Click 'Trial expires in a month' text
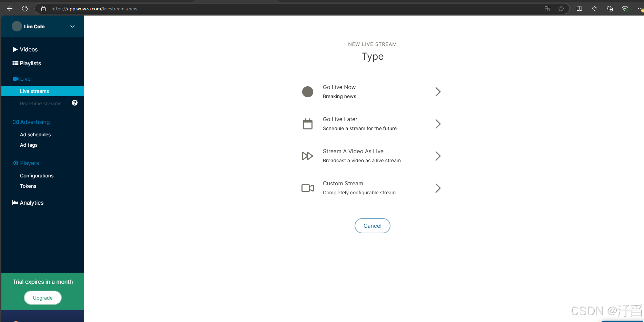Viewport: 644px width, 322px height. [43, 282]
